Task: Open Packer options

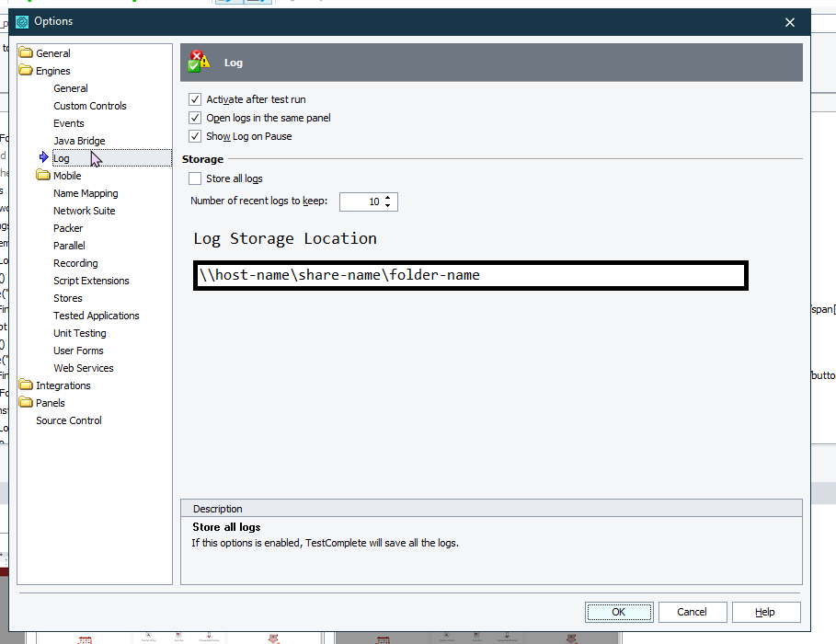Action: pos(68,228)
